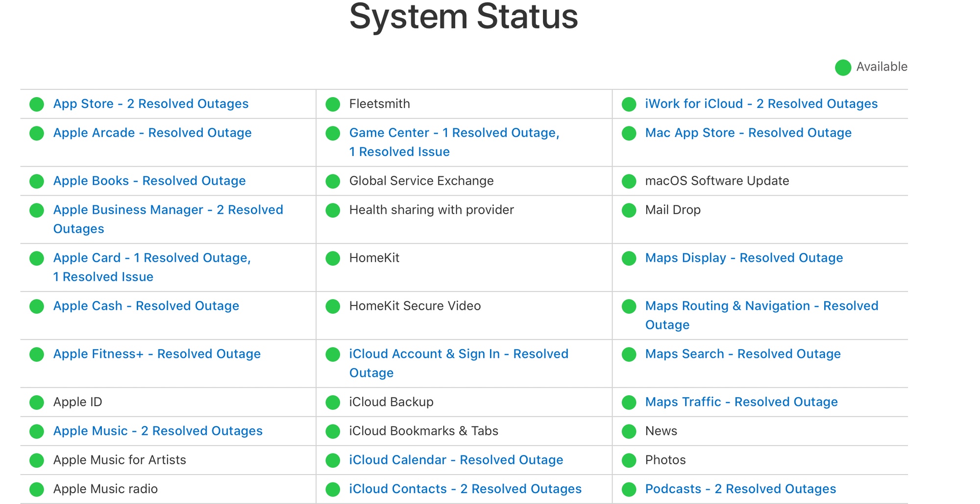Click status dot beside iCloud Bookmarks & Tabs
Image resolution: width=980 pixels, height=504 pixels.
coord(333,431)
